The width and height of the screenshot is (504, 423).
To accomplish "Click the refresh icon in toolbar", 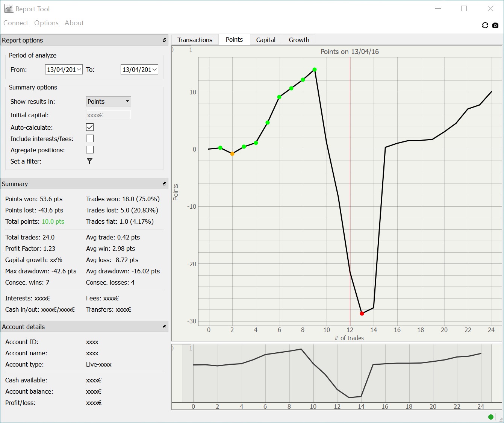I will click(x=485, y=25).
